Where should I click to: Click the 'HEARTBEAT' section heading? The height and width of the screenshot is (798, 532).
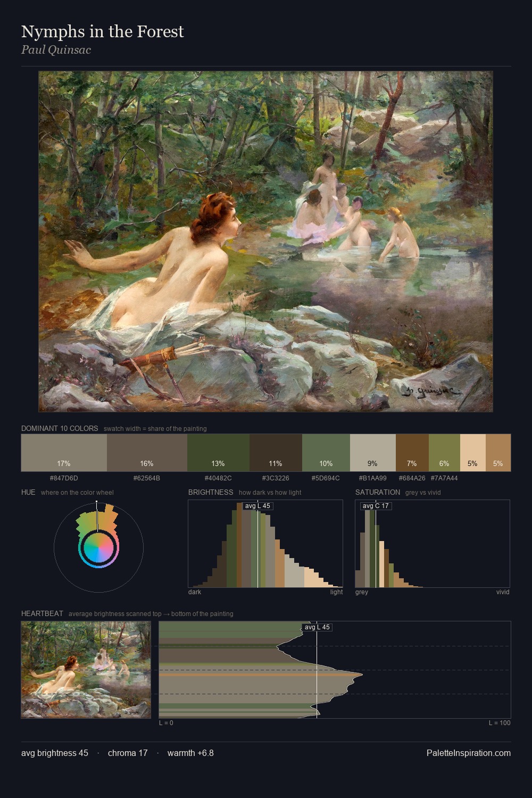point(42,613)
